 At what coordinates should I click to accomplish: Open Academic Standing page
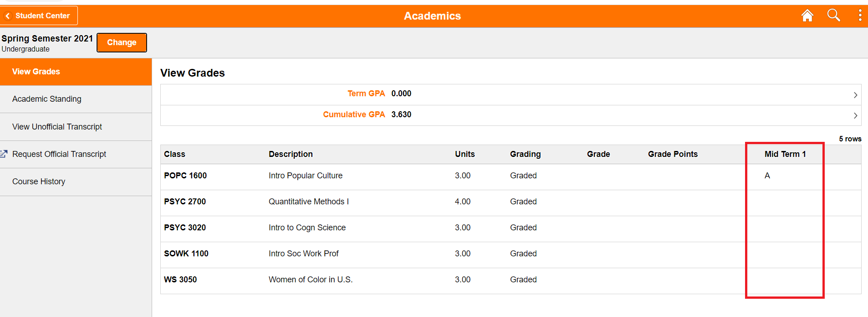tap(47, 99)
